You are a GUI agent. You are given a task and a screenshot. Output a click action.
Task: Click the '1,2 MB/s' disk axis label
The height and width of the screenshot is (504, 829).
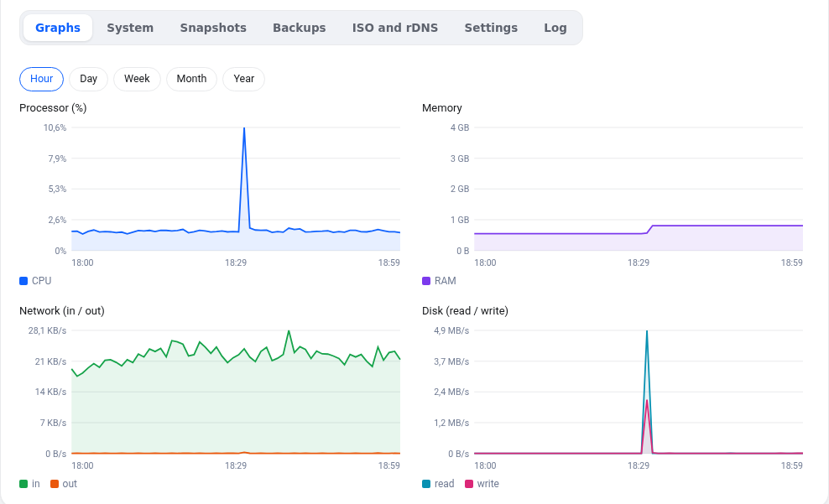(x=451, y=423)
